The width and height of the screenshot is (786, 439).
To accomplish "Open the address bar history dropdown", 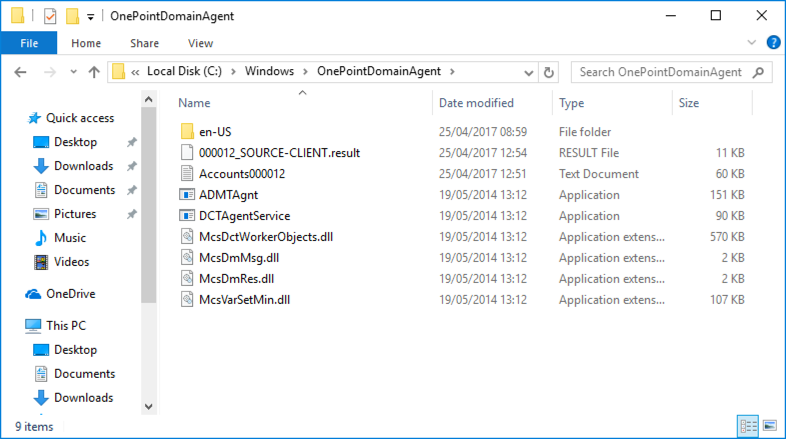I will pos(528,73).
